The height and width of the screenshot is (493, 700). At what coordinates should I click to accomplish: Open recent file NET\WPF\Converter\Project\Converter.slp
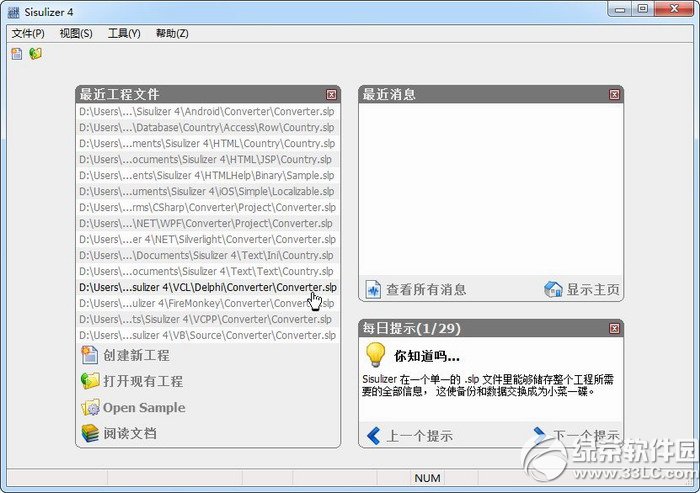coord(208,223)
